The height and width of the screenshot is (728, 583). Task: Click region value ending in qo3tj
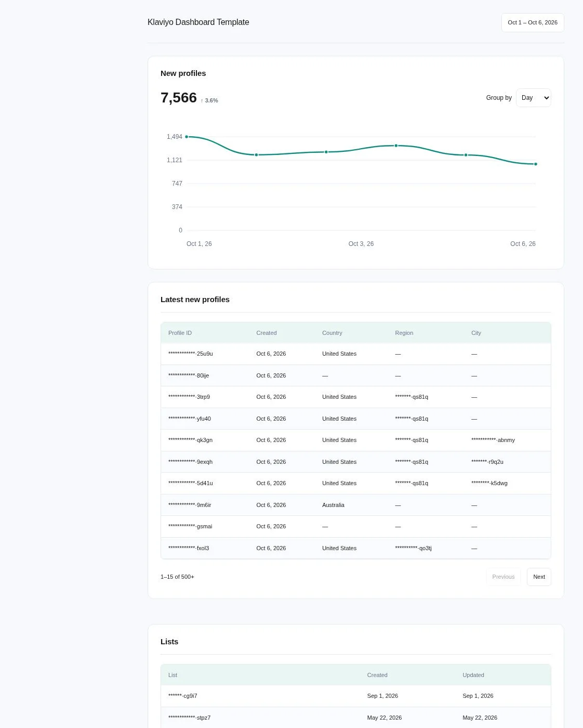(413, 548)
